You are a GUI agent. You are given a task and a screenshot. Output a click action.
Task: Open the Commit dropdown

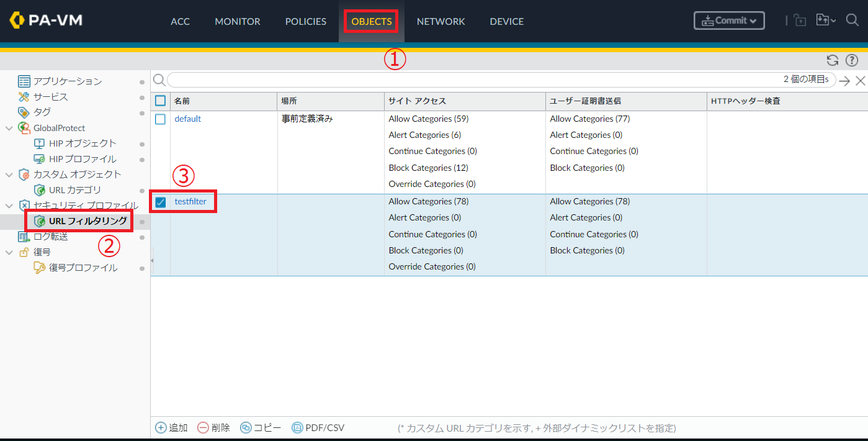pos(729,20)
